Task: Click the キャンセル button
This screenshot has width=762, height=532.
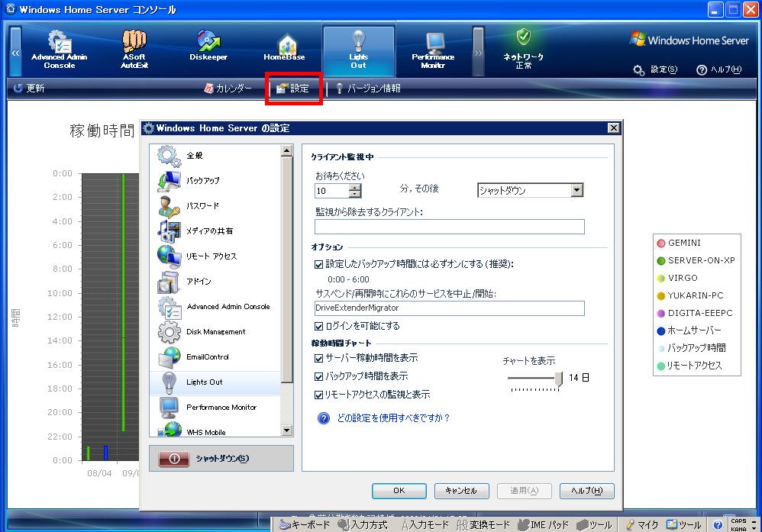Action: pyautogui.click(x=461, y=491)
